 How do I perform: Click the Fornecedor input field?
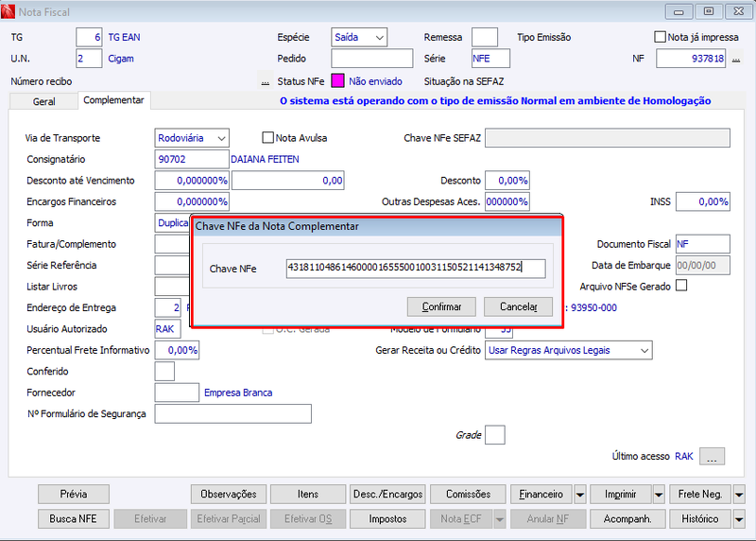[177, 393]
